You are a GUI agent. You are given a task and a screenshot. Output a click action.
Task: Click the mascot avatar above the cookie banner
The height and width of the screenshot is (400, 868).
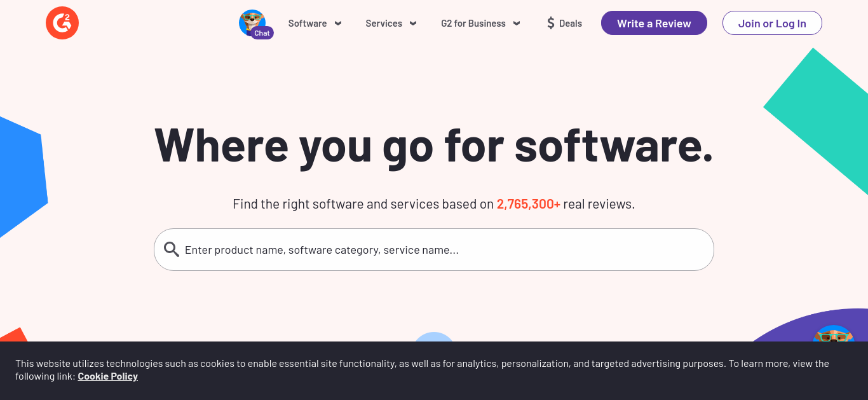(x=833, y=334)
